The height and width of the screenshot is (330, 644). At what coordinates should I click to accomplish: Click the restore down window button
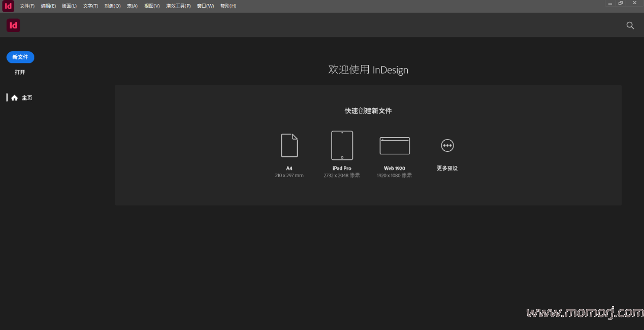pos(621,3)
